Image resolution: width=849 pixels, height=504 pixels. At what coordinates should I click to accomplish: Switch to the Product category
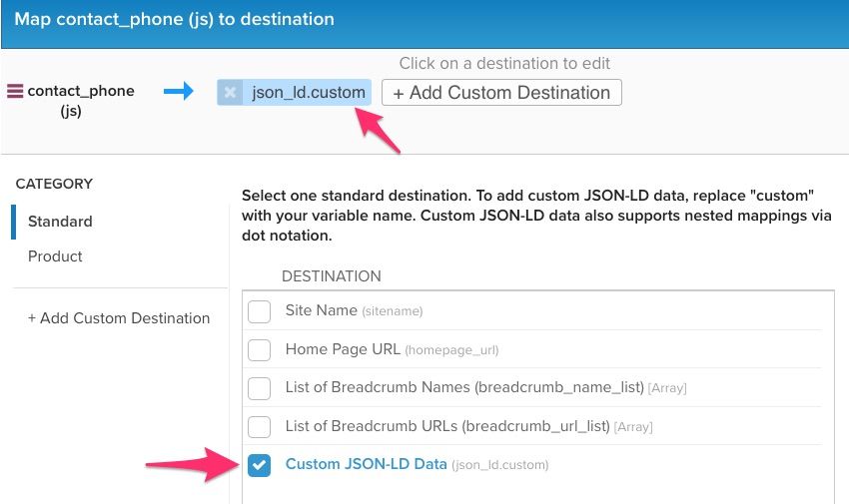(55, 256)
